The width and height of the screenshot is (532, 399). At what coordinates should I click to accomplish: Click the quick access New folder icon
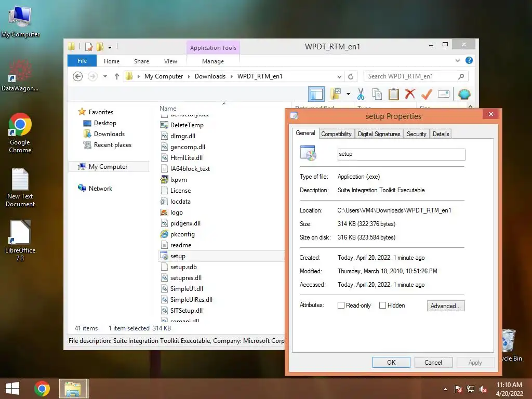pos(100,47)
